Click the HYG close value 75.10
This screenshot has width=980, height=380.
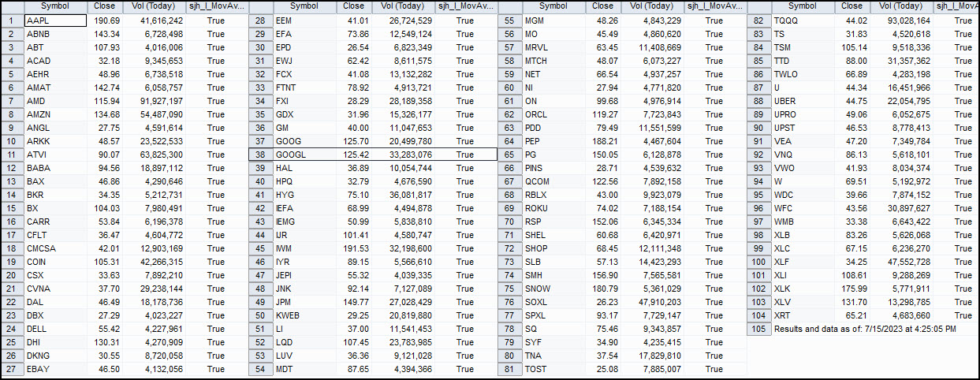coord(353,195)
